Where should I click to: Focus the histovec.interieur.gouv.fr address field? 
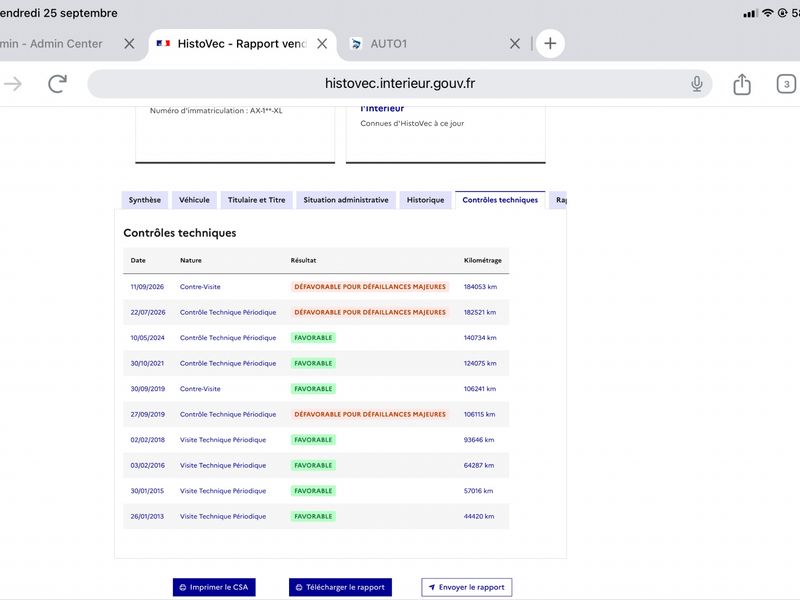pos(399,84)
